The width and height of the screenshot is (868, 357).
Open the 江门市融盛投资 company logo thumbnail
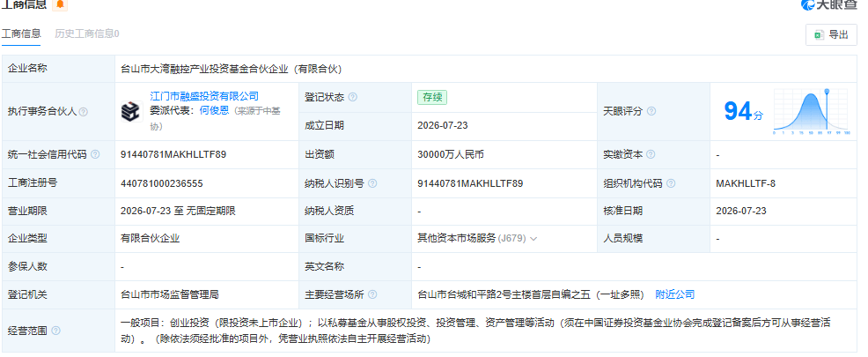click(x=132, y=111)
